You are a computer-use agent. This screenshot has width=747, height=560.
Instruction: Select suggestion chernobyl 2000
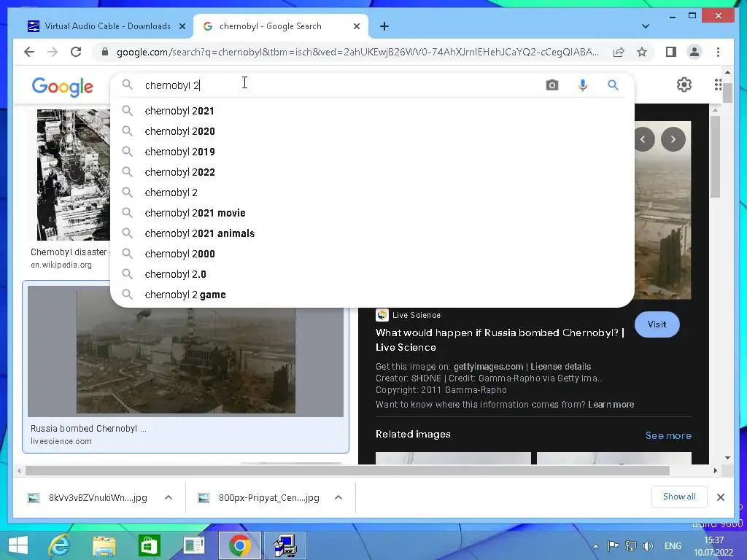point(371,254)
